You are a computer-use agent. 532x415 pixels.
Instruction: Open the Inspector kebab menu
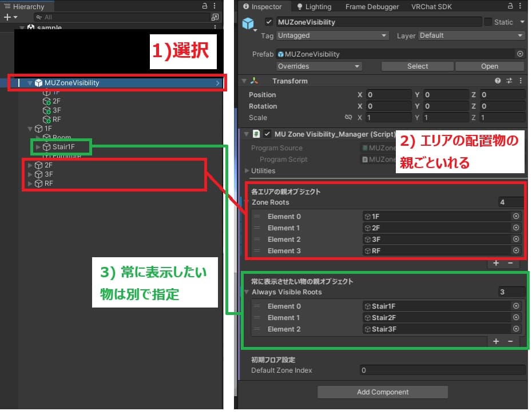(520, 6)
